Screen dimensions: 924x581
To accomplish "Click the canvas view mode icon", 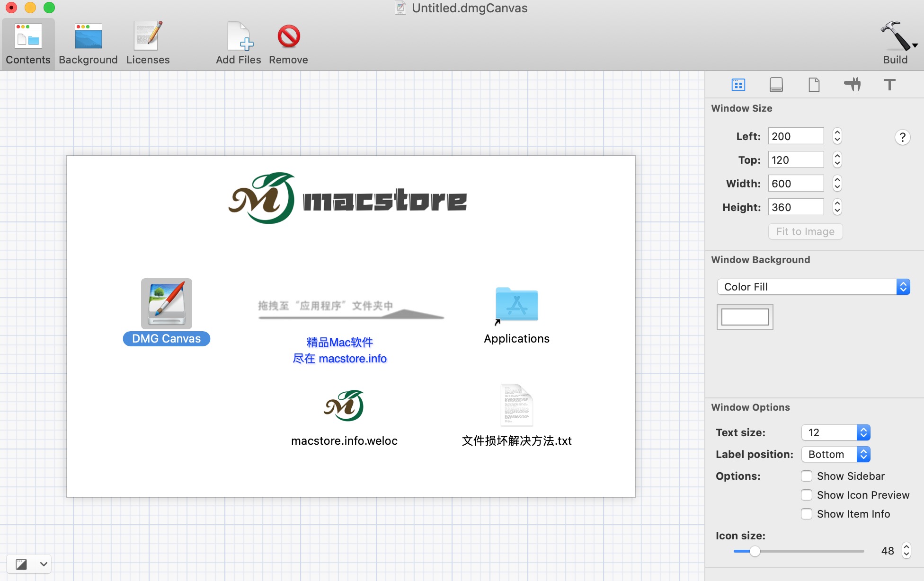I will (21, 564).
